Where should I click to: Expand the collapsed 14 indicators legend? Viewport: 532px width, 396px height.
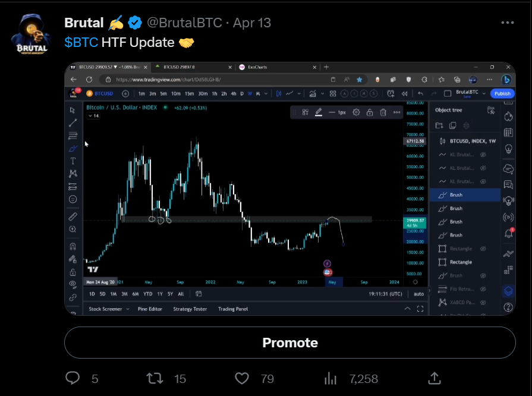(x=93, y=116)
